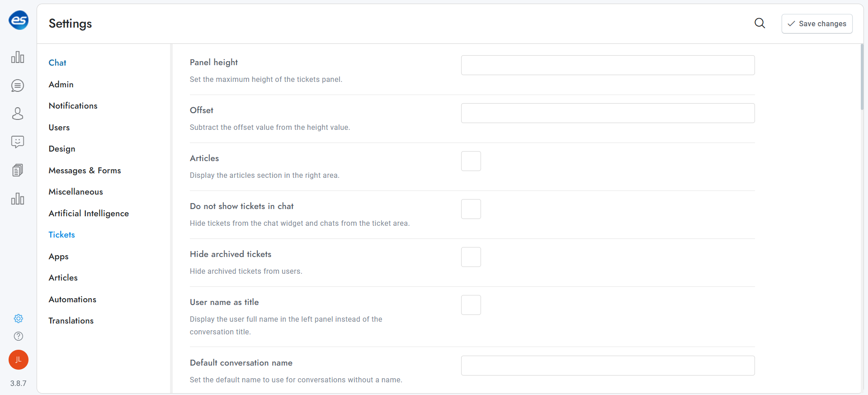This screenshot has height=395, width=868.
Task: Open the chatbot widget icon in sidebar
Action: point(18,142)
